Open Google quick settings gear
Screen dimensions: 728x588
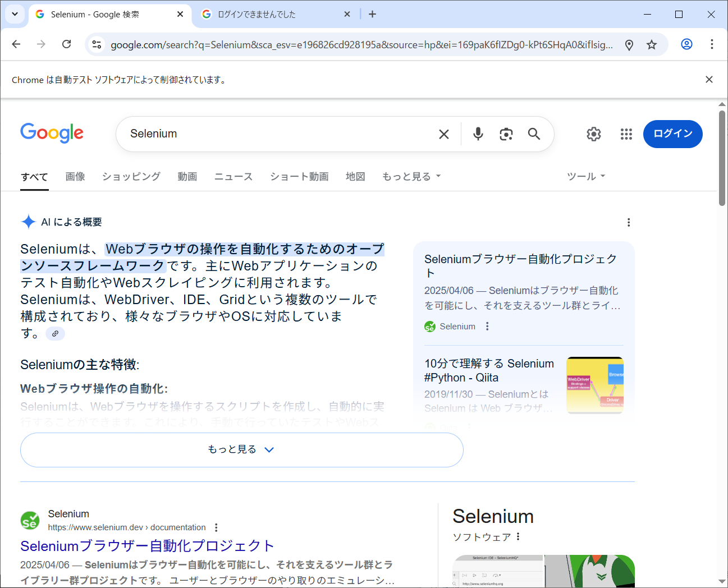[x=593, y=134]
